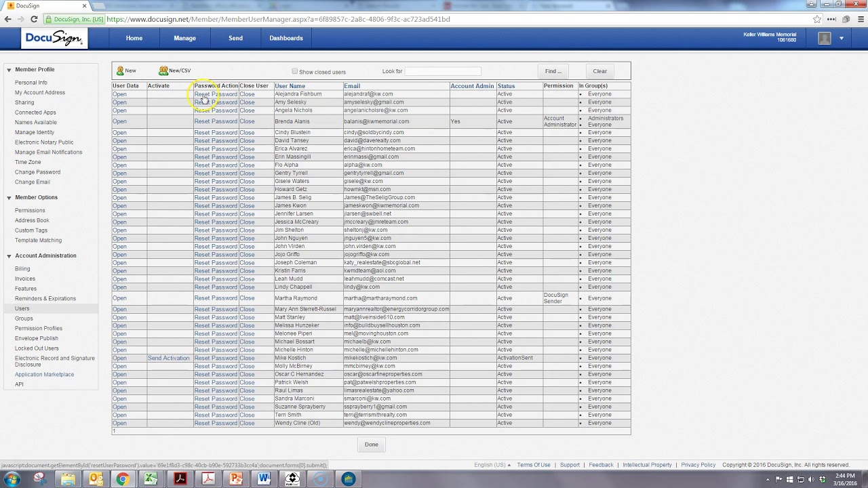This screenshot has height=488, width=868.
Task: Collapse Account Administration section
Action: (9, 256)
